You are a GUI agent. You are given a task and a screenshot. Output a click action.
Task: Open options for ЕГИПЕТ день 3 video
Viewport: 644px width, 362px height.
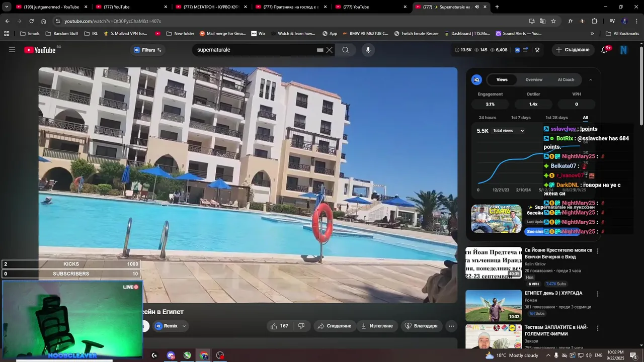[x=598, y=294]
